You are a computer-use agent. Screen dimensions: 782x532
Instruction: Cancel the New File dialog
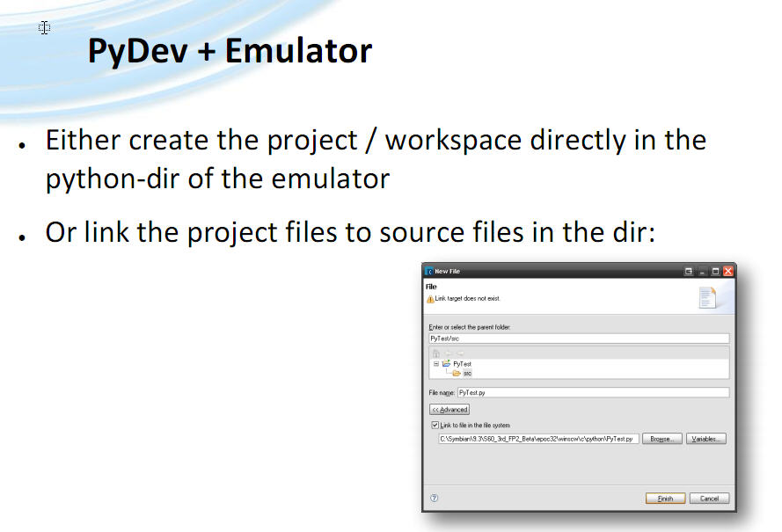tap(709, 498)
